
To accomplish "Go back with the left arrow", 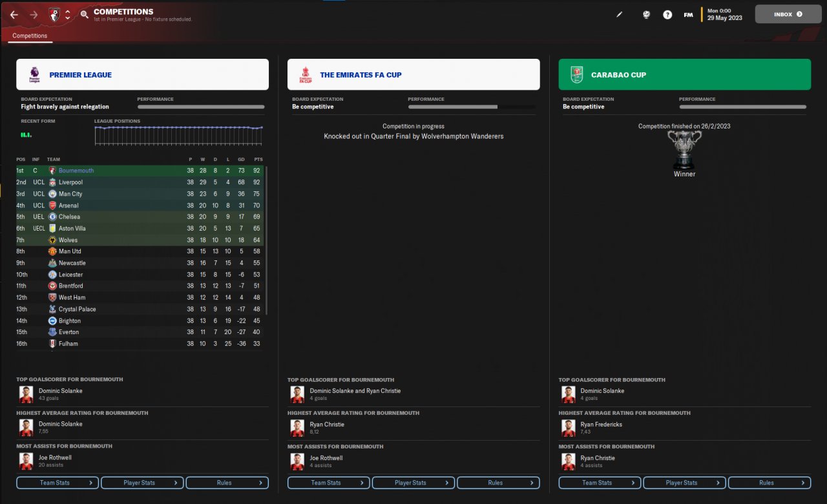I will pyautogui.click(x=14, y=14).
